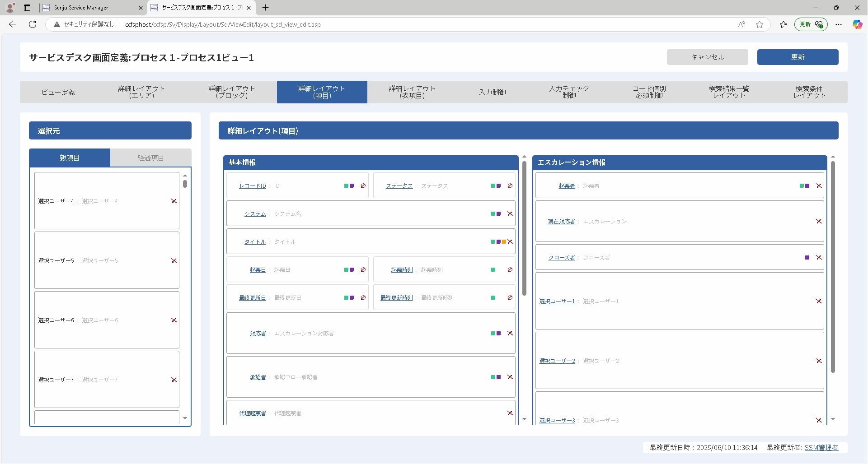Open 詳細レイアウト(ブロック) tab
Screen dimensions: 868x464
[232, 92]
